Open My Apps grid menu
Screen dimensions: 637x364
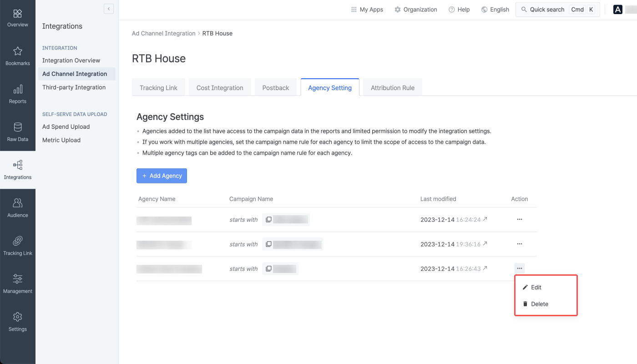[x=367, y=10]
